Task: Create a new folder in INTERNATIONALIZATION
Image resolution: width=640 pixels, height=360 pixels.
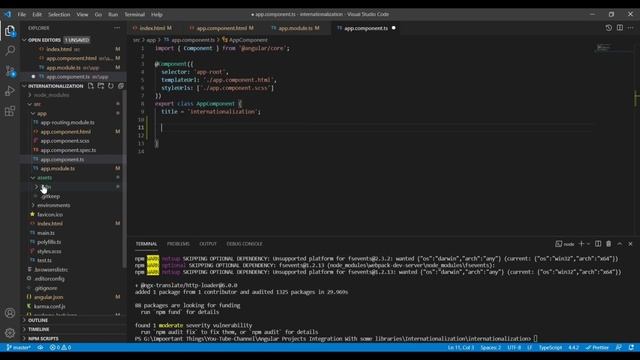Action: coord(101,86)
